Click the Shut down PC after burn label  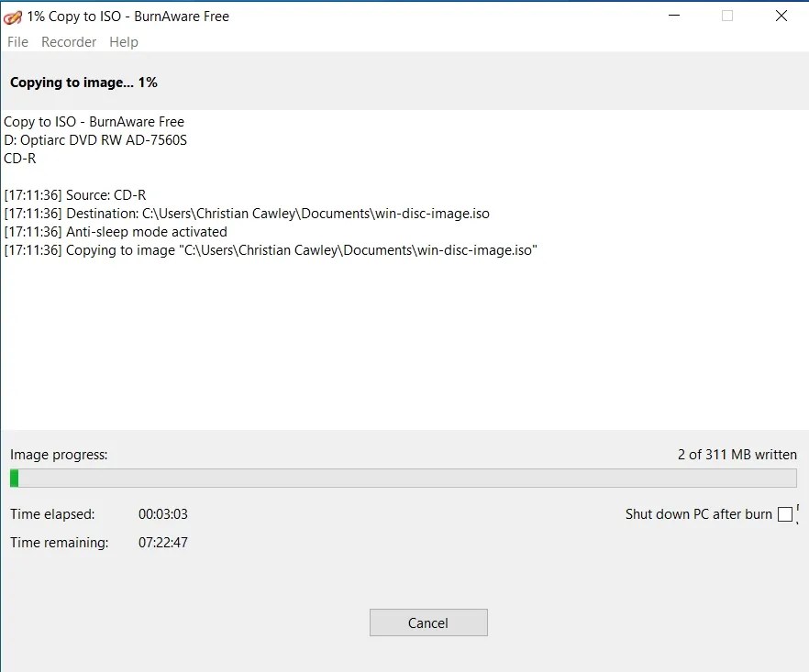tap(698, 514)
